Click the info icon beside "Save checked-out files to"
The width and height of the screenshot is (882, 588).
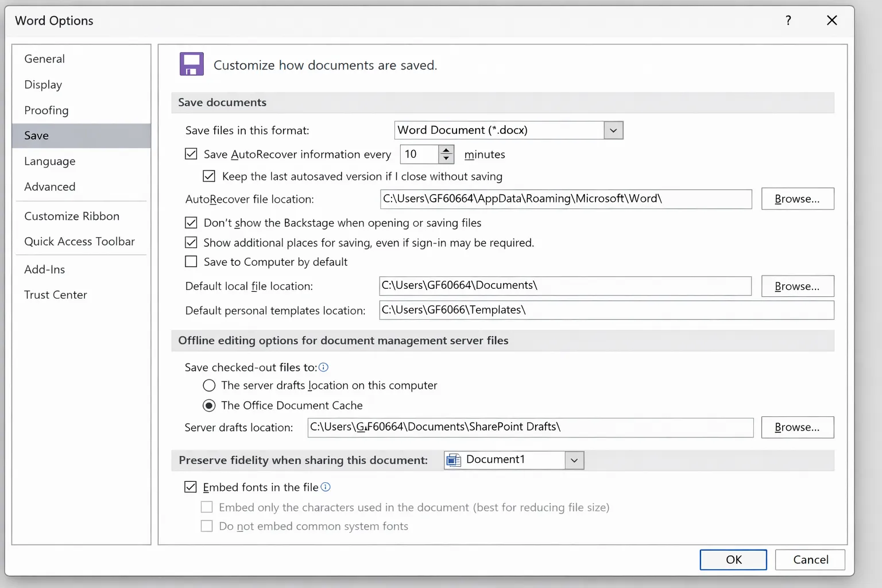point(324,367)
